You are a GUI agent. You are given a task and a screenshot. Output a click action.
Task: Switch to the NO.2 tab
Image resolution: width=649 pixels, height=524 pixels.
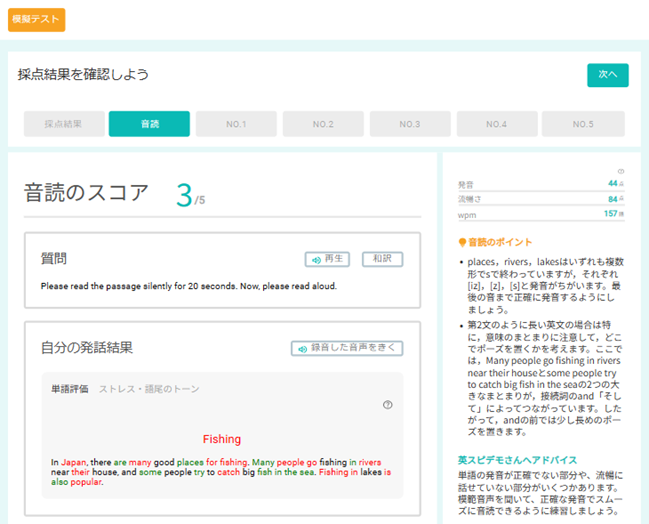tap(323, 124)
